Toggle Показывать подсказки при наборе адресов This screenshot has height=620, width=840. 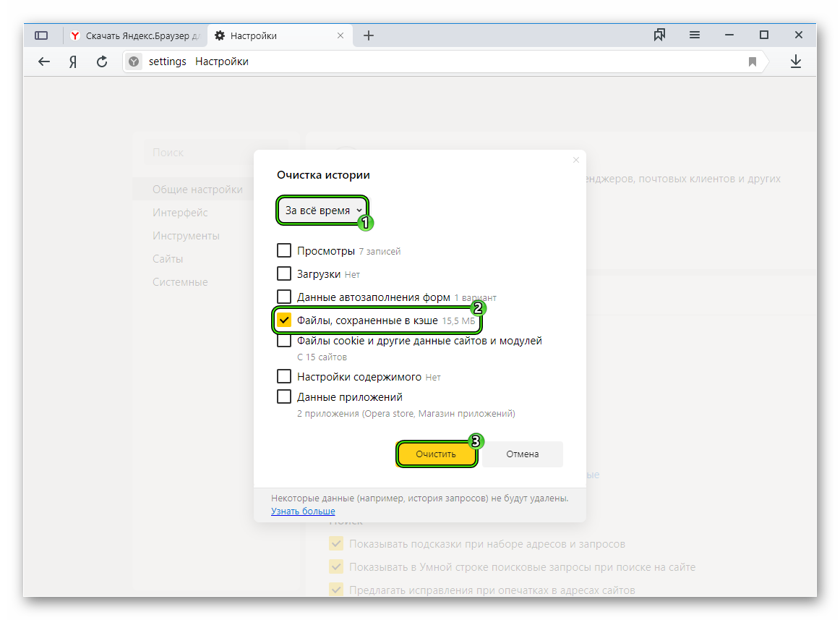click(x=336, y=543)
